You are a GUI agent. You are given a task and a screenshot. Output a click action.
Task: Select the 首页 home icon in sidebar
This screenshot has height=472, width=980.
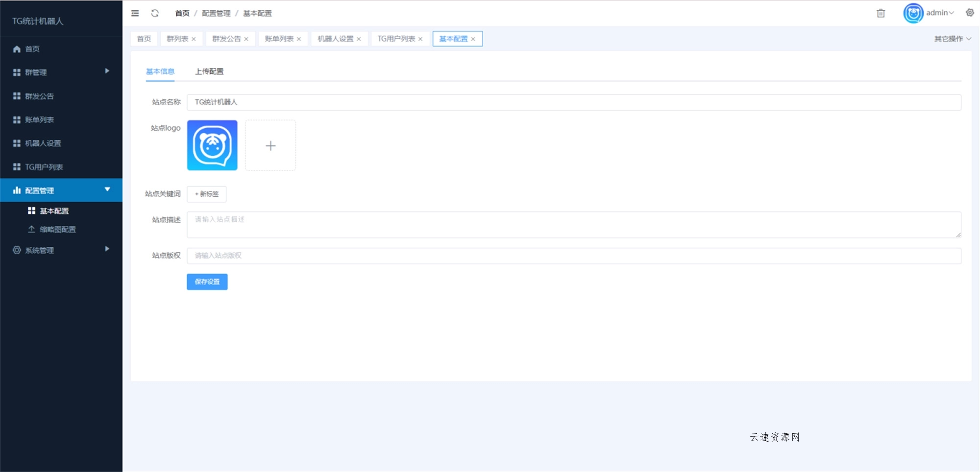[x=15, y=48]
